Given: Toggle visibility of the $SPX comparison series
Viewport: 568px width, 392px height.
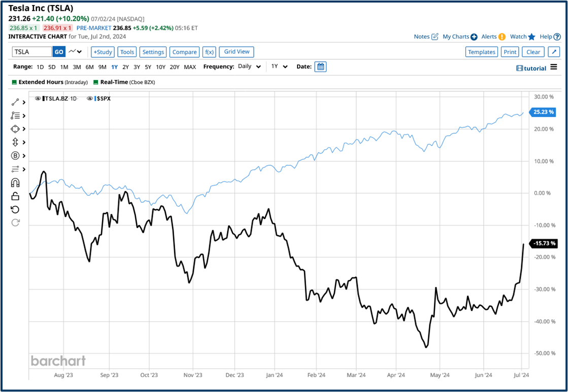Looking at the screenshot, I should coord(90,98).
